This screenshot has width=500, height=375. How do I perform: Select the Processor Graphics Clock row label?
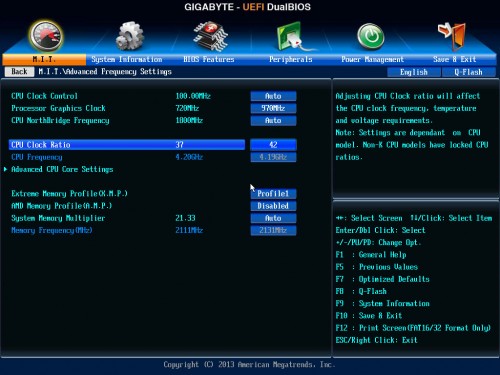tap(58, 108)
